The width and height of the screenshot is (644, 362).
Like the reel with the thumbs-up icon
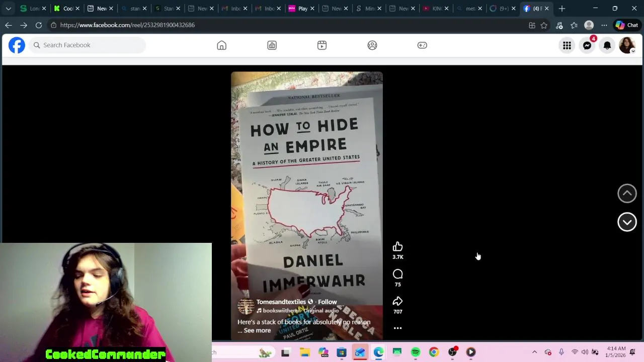coord(397,246)
